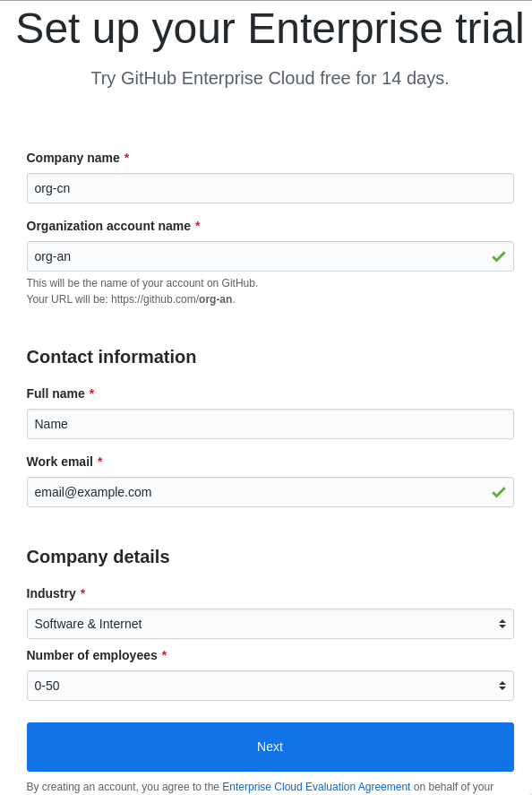Click the Work email label
The width and height of the screenshot is (532, 795).
[x=59, y=462]
